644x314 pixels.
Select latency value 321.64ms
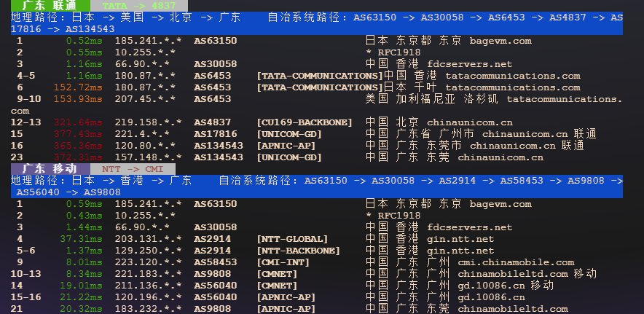78,122
